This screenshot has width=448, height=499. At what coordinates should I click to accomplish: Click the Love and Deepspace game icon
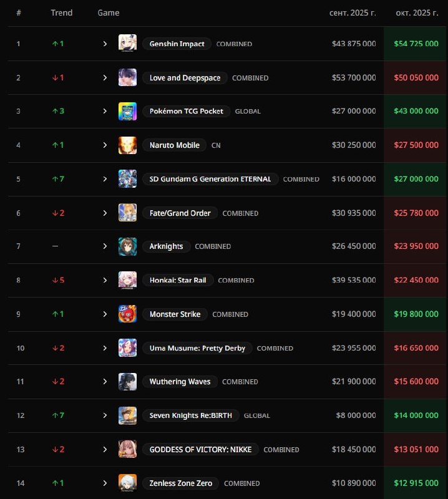point(127,77)
